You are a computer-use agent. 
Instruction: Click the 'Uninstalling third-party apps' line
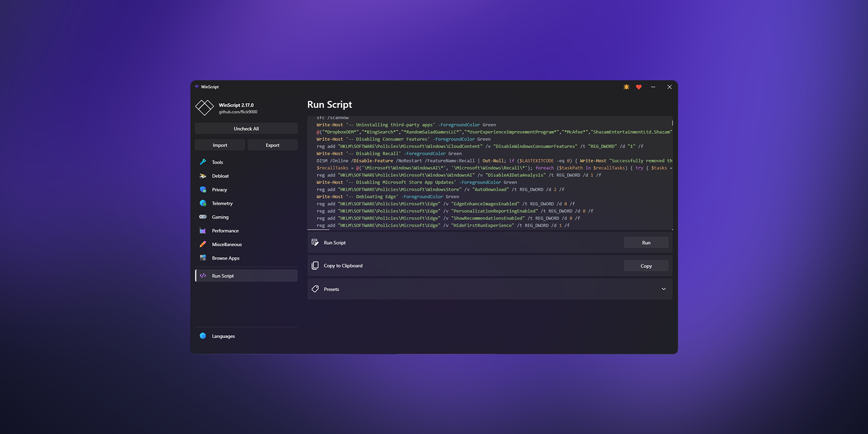(x=406, y=125)
